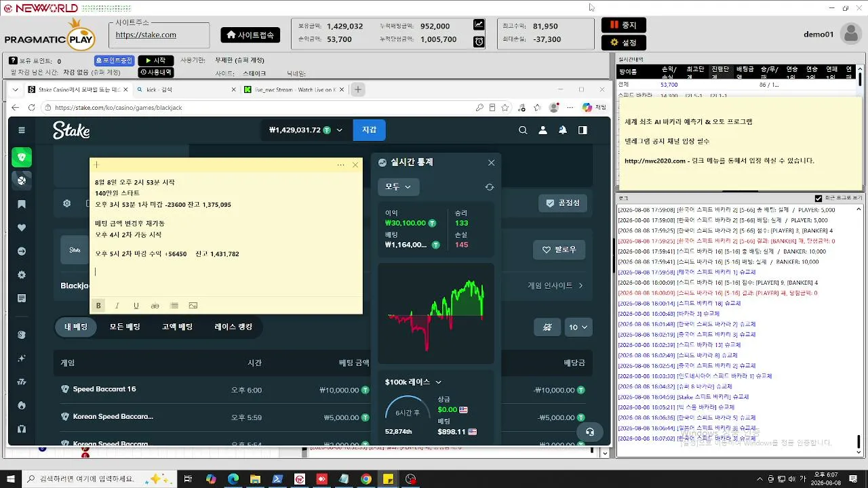
Task: Toggle bullet list in the sticky note
Action: (x=174, y=306)
